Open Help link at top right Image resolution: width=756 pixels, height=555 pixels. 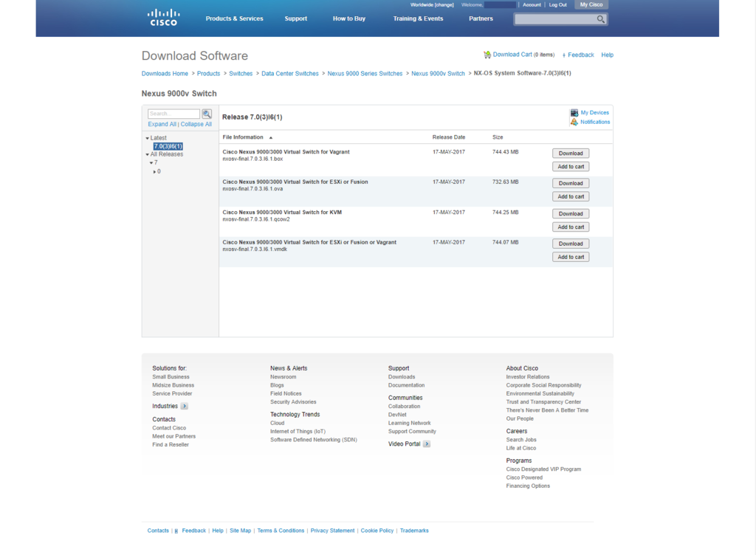click(607, 55)
